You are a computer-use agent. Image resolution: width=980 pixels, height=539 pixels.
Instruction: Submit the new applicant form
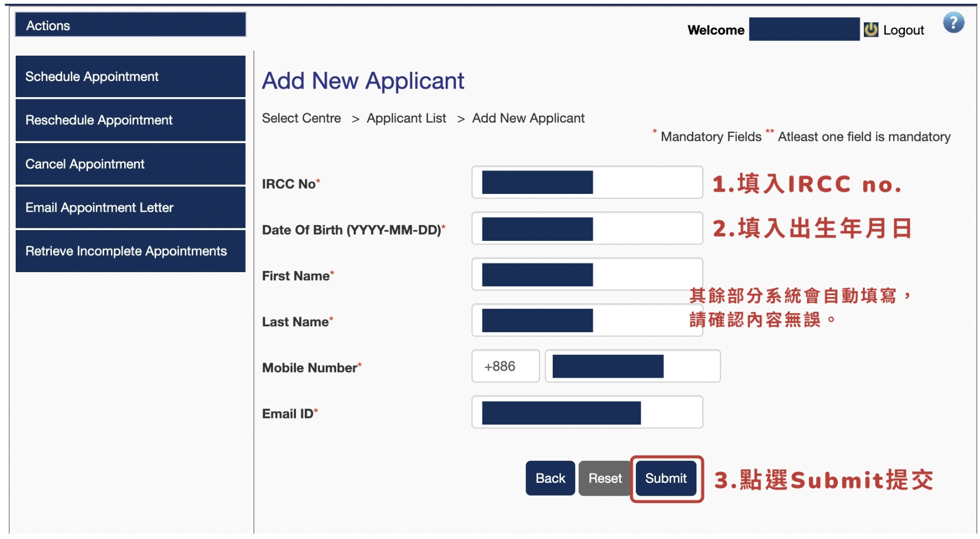point(666,479)
